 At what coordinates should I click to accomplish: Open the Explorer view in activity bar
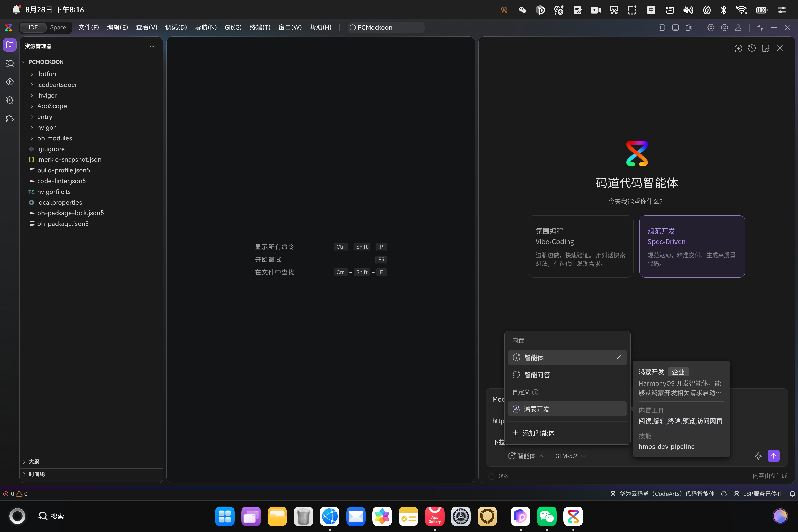9,45
